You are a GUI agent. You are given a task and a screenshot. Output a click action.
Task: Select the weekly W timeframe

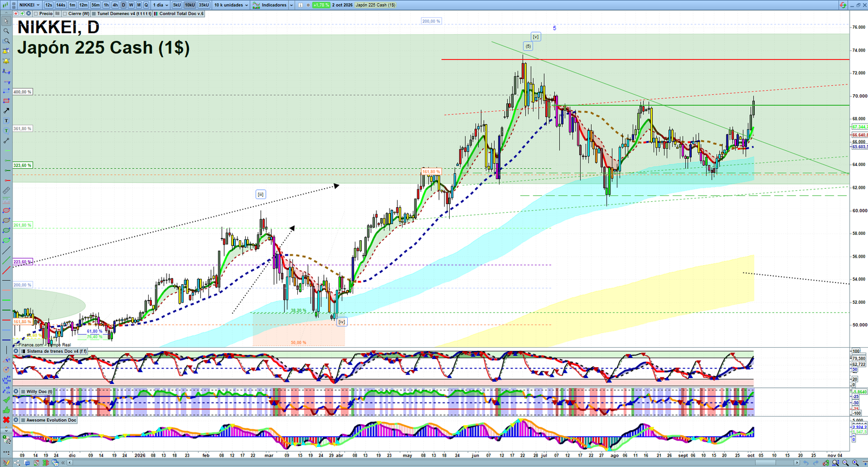click(131, 5)
